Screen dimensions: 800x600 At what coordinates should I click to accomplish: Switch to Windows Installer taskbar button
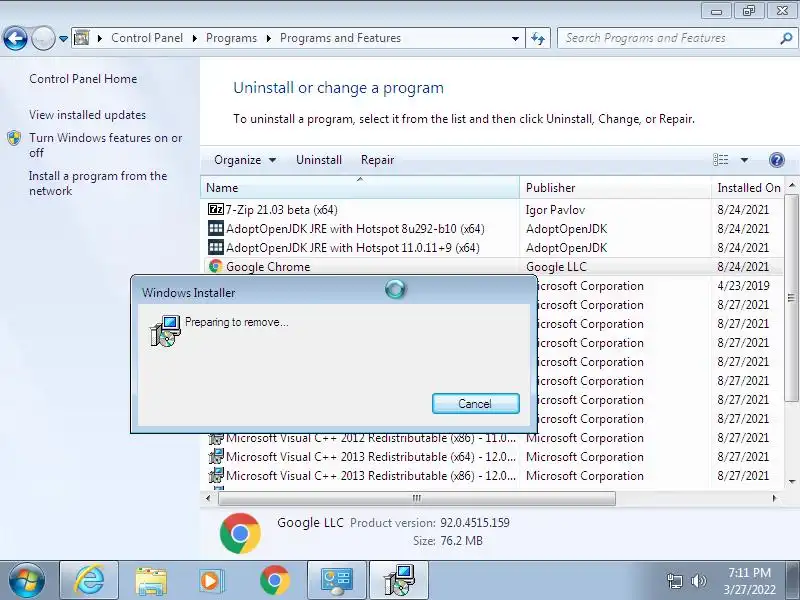pos(399,581)
